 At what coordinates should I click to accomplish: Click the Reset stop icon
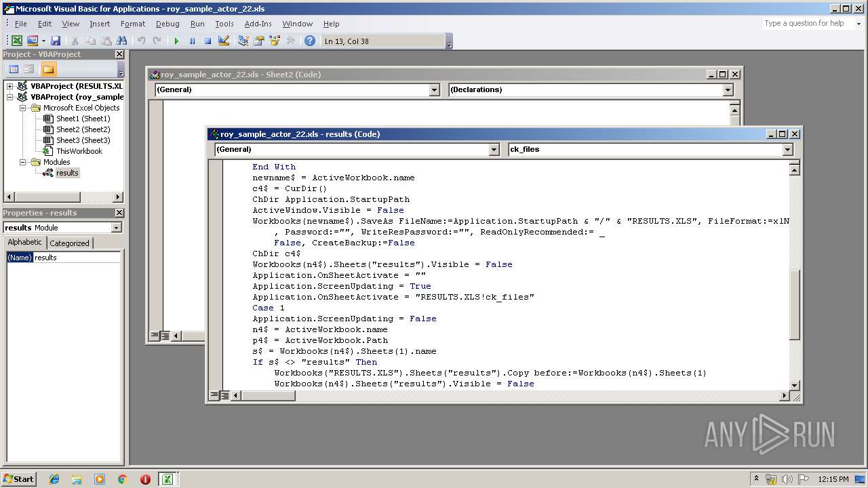tap(208, 41)
